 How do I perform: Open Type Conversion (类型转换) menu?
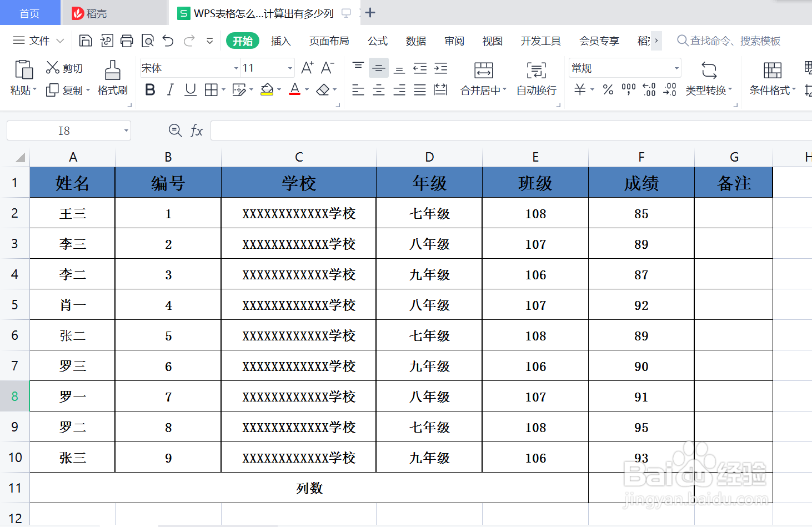tap(709, 78)
